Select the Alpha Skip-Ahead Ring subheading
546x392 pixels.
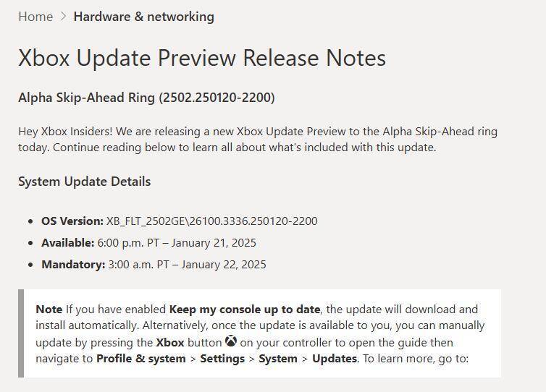click(x=146, y=98)
